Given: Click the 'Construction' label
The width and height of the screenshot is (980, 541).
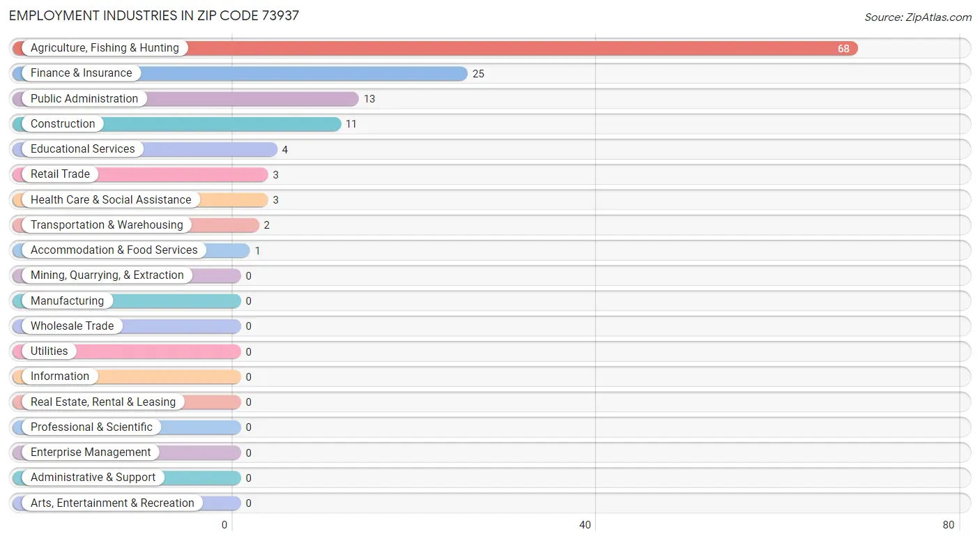Looking at the screenshot, I should point(63,124).
